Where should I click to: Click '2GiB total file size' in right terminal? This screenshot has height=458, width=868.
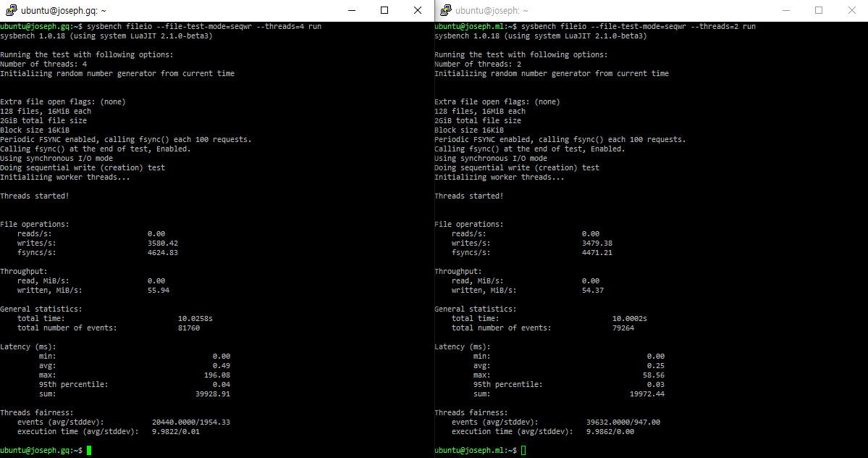(479, 121)
